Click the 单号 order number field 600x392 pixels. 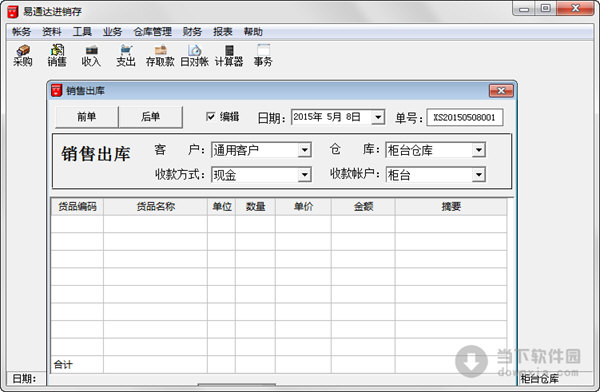[x=465, y=117]
